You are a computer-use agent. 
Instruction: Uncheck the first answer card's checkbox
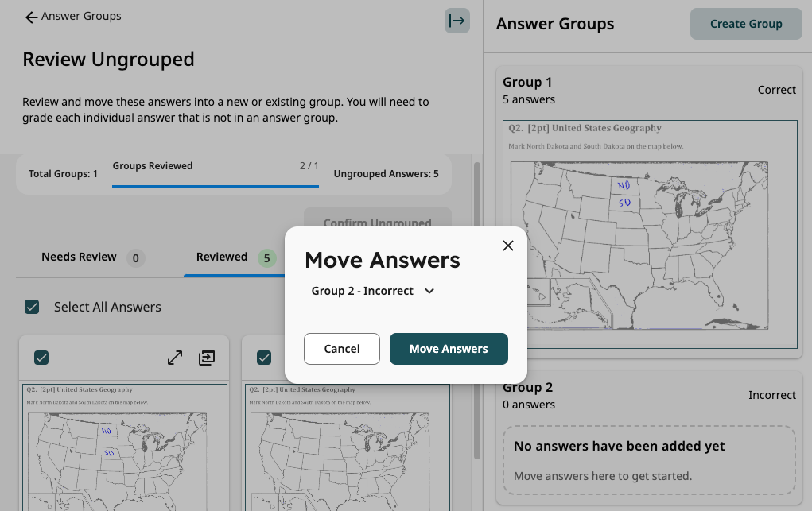[x=41, y=358]
